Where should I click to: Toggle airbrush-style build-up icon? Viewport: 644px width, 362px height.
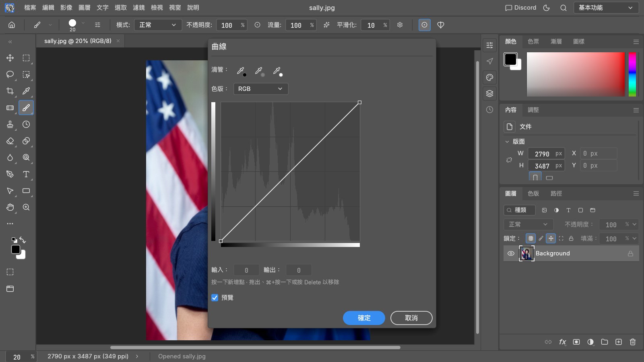coord(326,25)
